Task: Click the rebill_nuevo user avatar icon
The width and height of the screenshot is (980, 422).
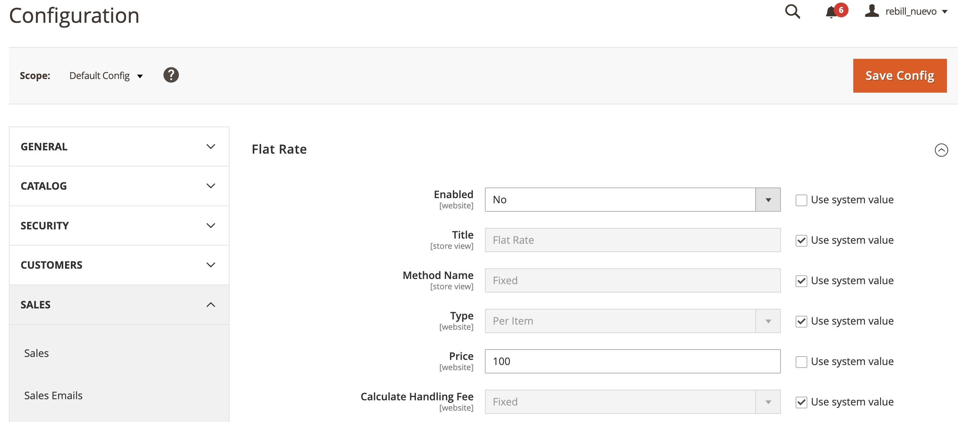Action: pos(872,11)
